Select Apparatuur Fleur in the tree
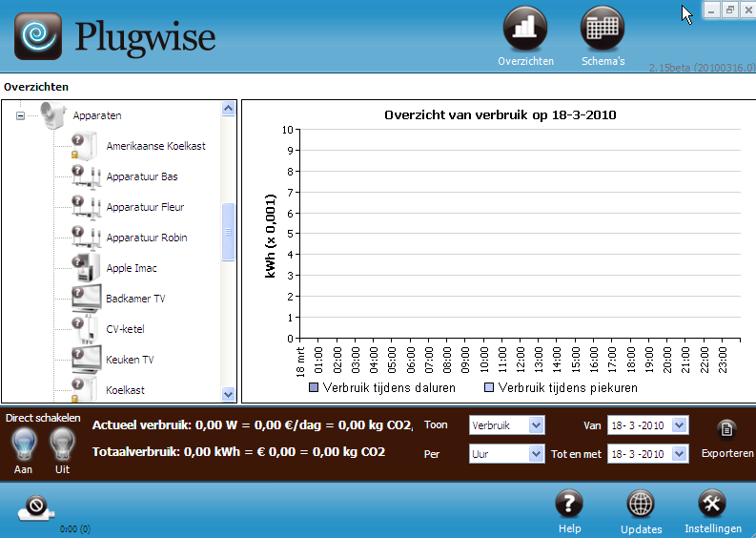 point(145,207)
